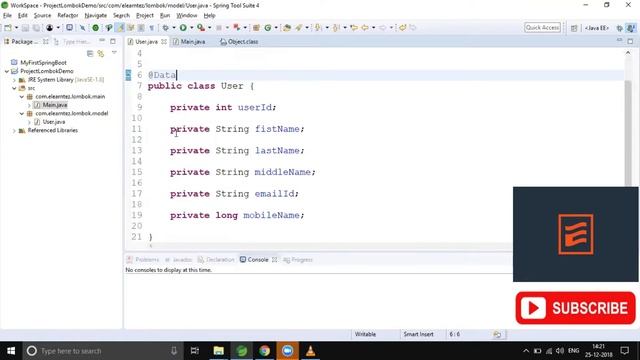This screenshot has height=360, width=640.
Task: Open the Progress view tab
Action: (x=298, y=260)
